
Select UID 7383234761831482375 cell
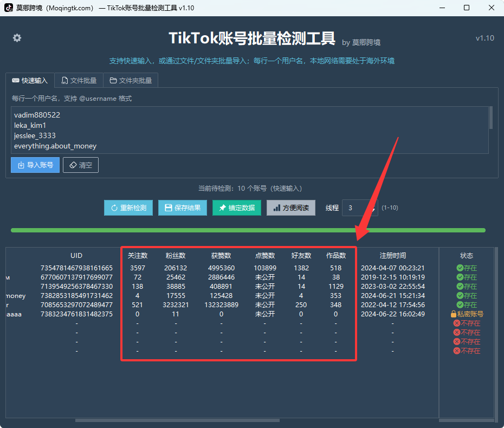(76, 314)
